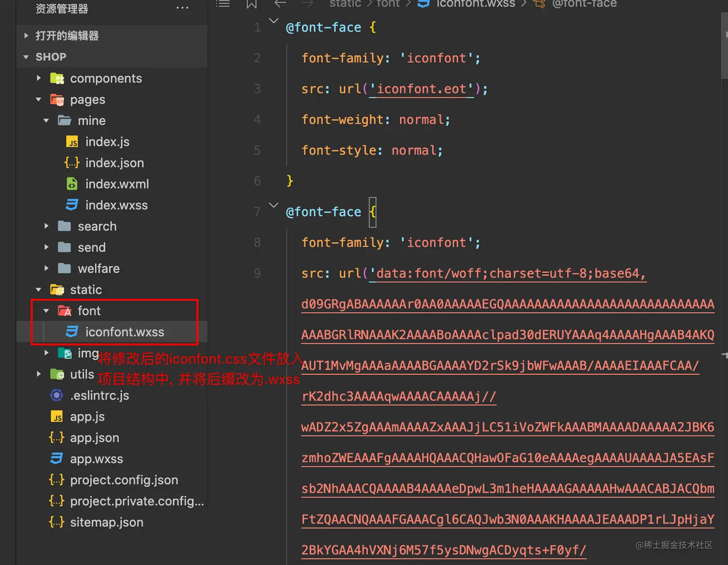The height and width of the screenshot is (565, 728).
Task: Expand the utils folder
Action: [x=39, y=374]
